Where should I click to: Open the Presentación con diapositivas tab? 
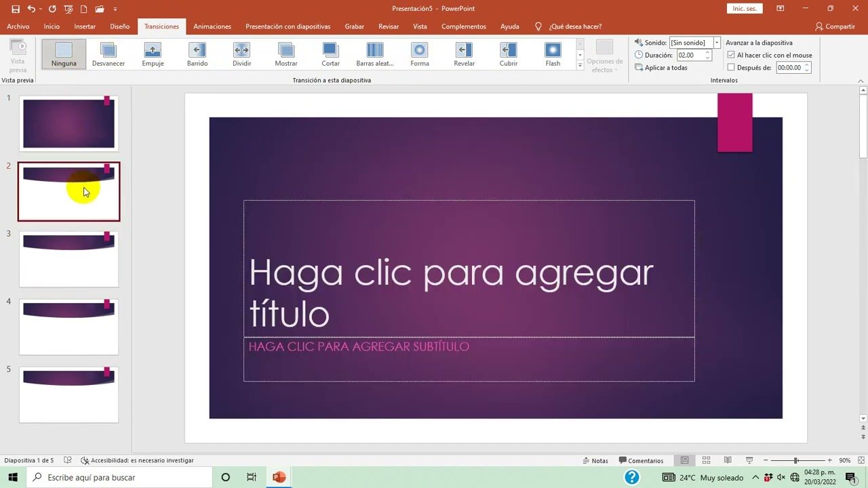tap(288, 26)
